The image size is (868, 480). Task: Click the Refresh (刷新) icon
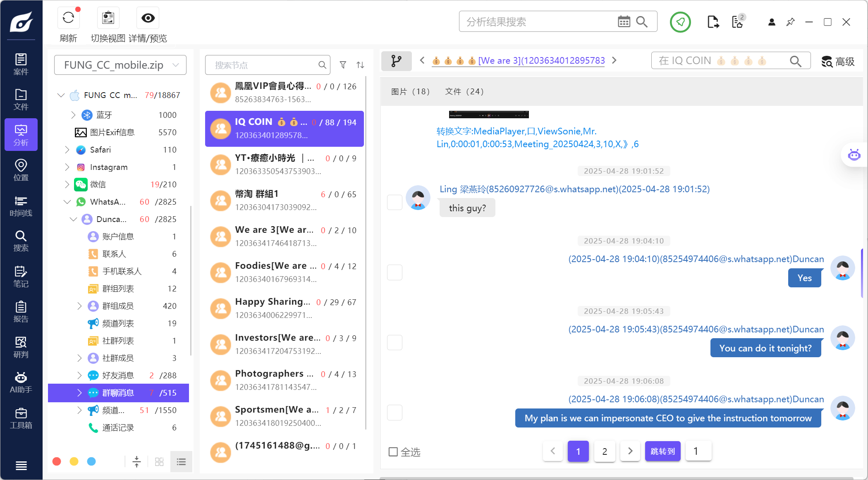click(x=68, y=18)
